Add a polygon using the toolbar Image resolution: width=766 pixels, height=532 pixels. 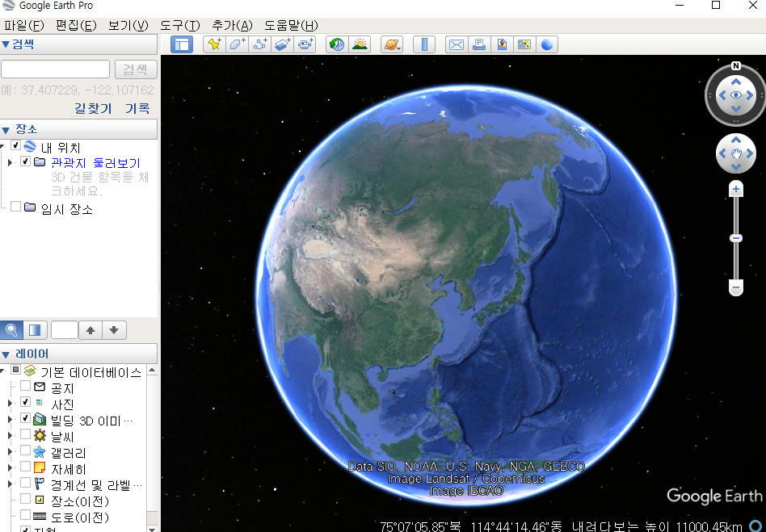237,44
